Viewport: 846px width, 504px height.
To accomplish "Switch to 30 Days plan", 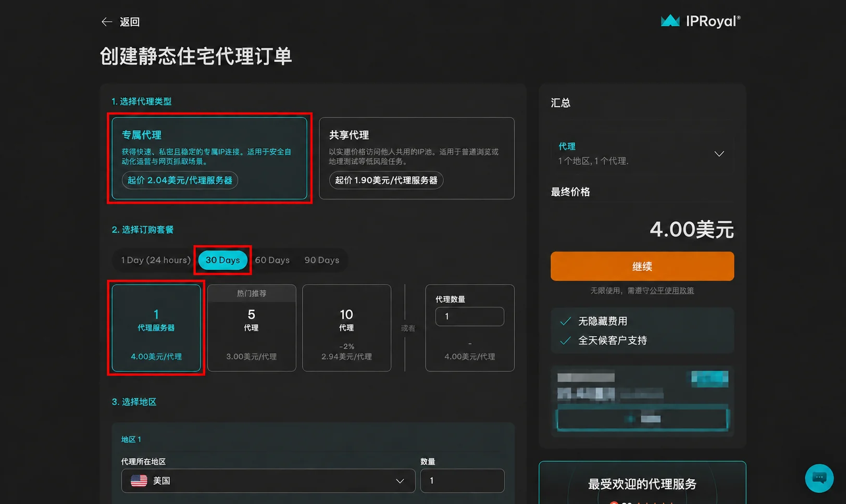I will click(222, 260).
